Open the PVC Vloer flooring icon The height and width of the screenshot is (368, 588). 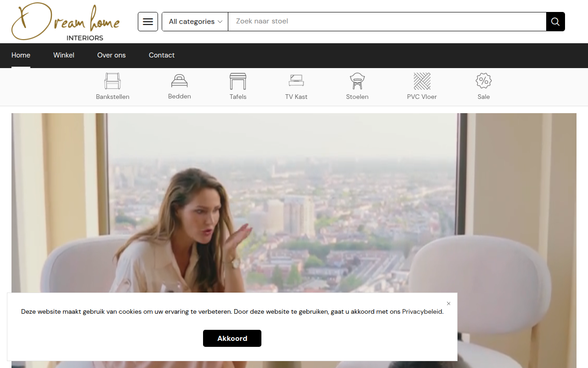pos(422,81)
